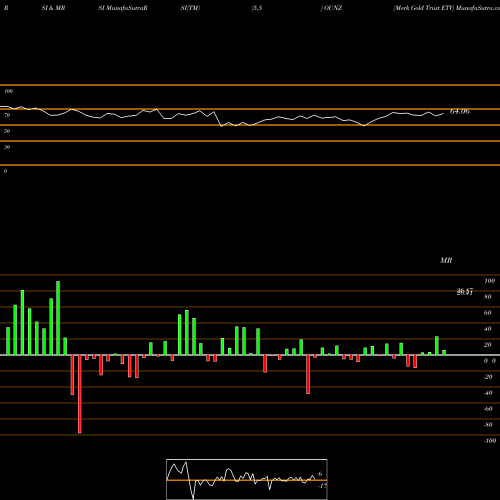Image resolution: width=500 pixels, height=500 pixels.
Task: Click '(Merk Gold Trust ETV) MunafaSutra.com' title
Action: [446, 8]
